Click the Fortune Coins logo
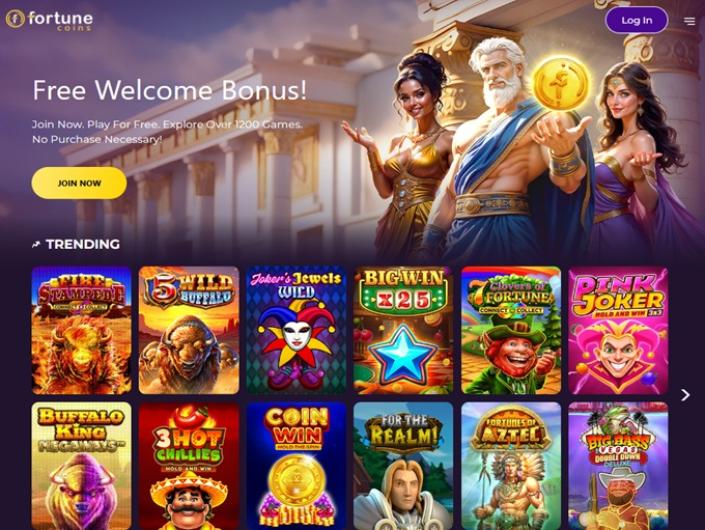The height and width of the screenshot is (530, 705). pos(49,20)
